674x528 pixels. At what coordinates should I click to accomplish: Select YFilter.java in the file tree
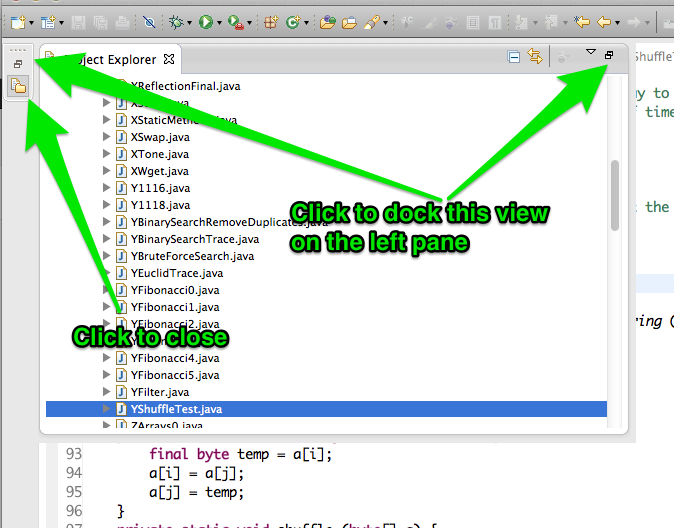coord(159,392)
